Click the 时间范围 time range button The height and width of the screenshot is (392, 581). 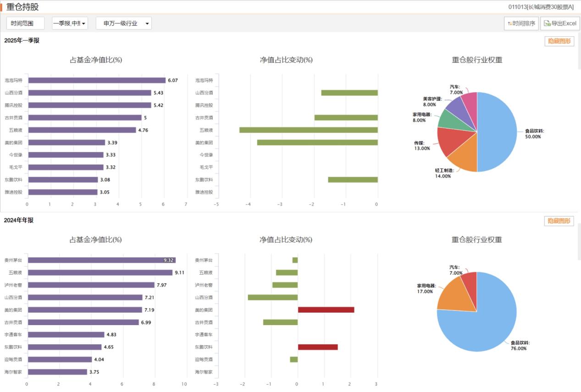25,23
